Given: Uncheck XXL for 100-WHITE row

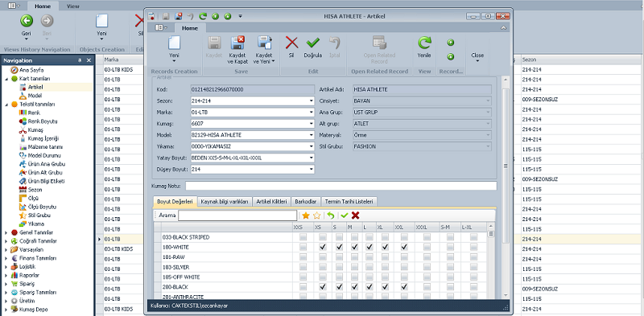Looking at the screenshot, I should click(405, 247).
